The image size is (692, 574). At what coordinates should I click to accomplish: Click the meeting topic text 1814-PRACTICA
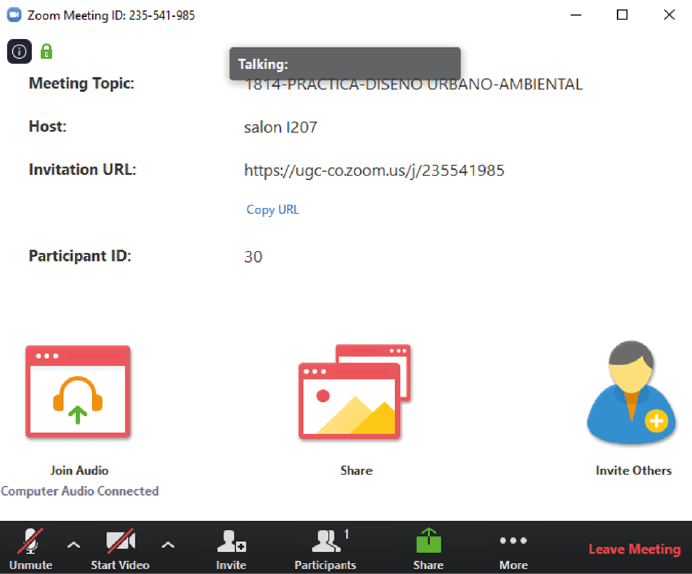(414, 84)
